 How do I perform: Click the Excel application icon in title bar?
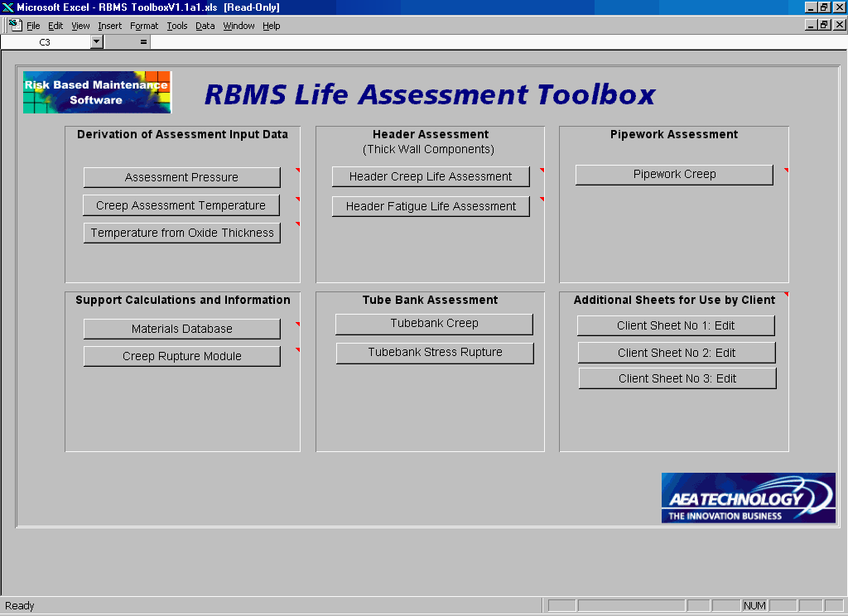[7, 7]
